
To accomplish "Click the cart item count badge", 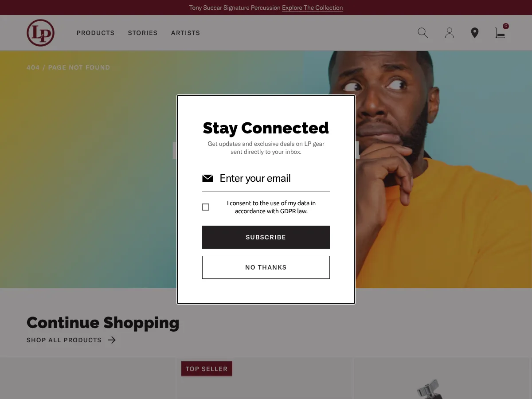I will [x=506, y=26].
